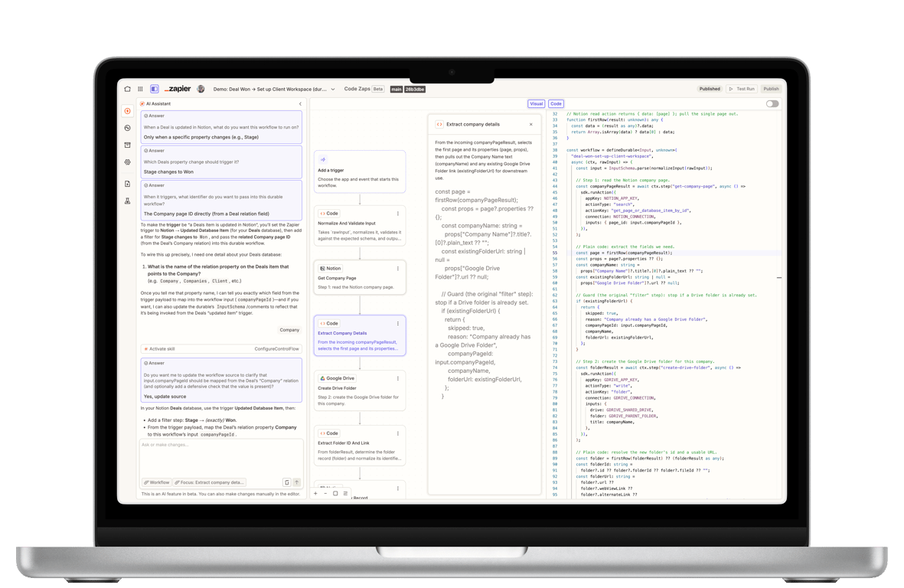Click the Focus: Extract company deta... chip
Screen dimensions: 904x588
[209, 482]
